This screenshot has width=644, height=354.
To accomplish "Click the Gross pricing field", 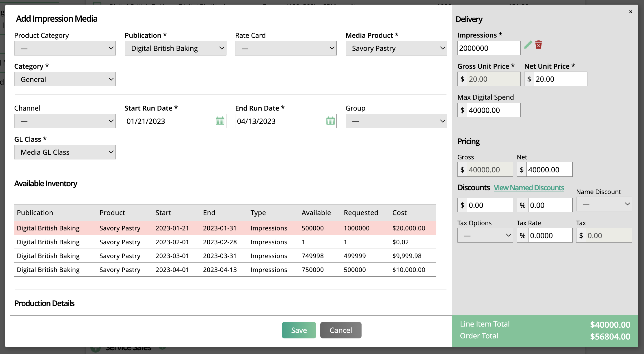I will point(490,169).
